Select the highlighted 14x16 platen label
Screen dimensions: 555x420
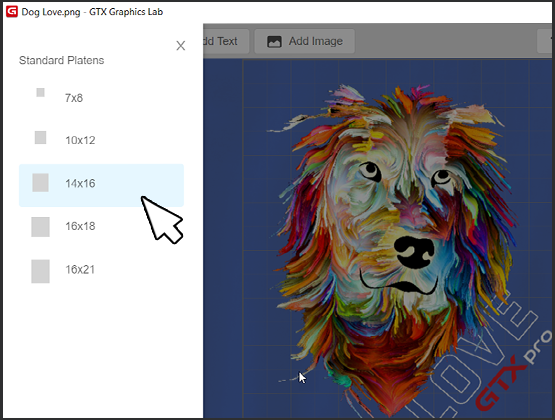80,183
